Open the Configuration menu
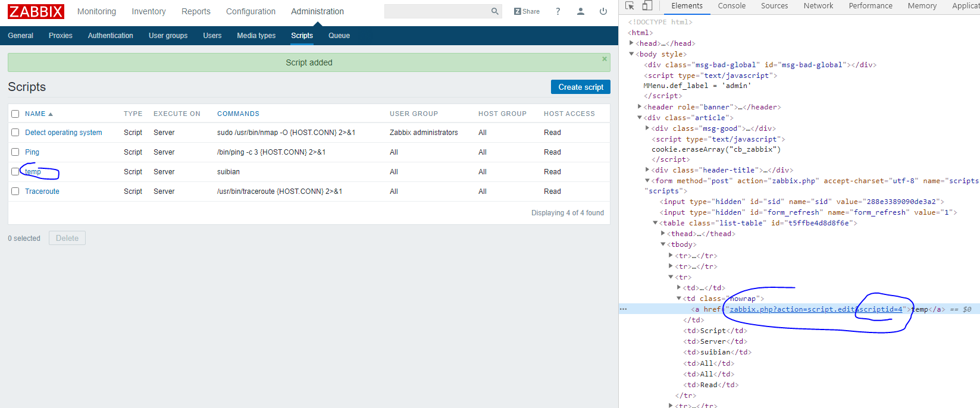 251,11
